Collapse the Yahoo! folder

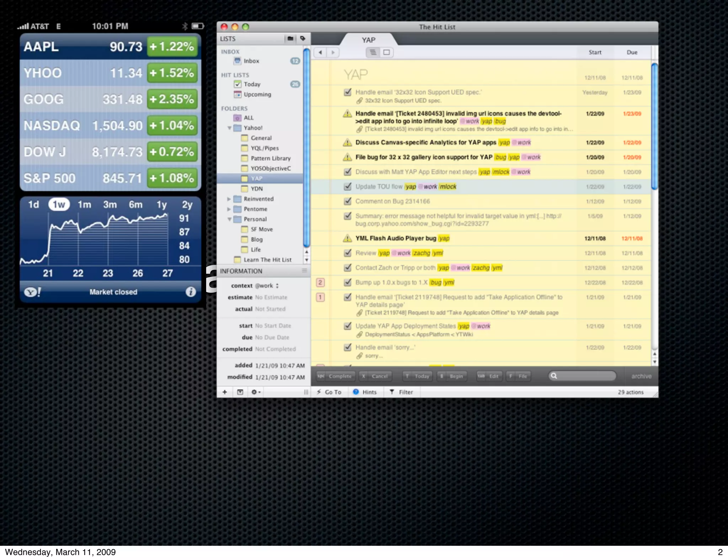[x=229, y=128]
